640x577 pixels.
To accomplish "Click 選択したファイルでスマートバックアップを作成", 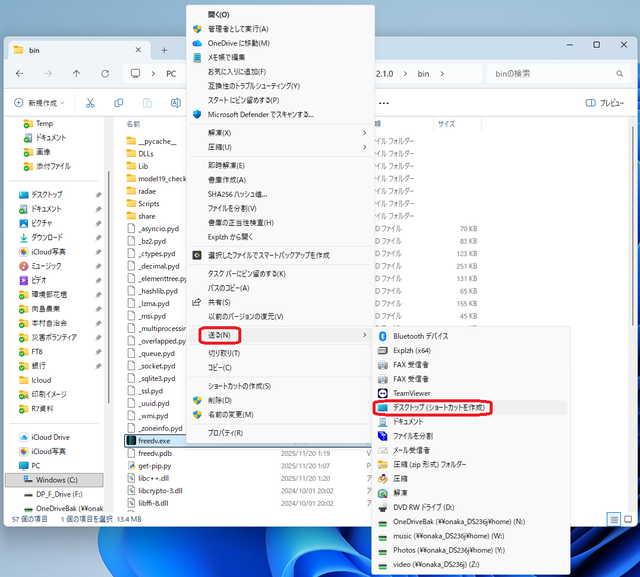I will coord(280,255).
